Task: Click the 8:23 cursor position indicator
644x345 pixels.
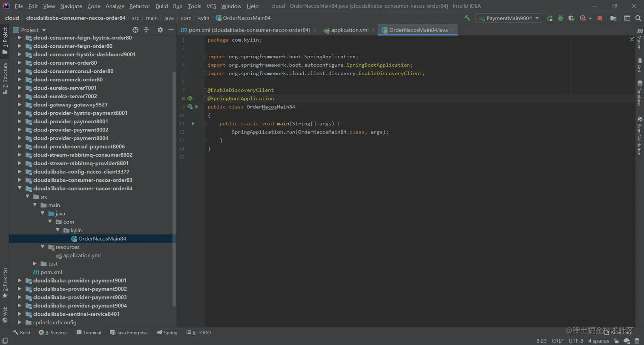Action: click(x=541, y=341)
